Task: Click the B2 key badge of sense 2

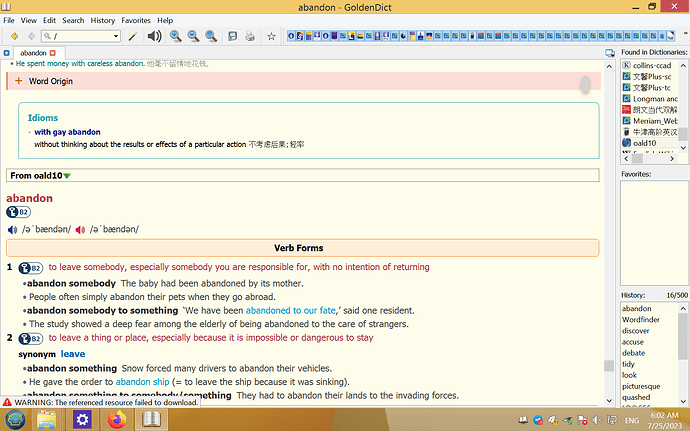Action: [x=30, y=339]
